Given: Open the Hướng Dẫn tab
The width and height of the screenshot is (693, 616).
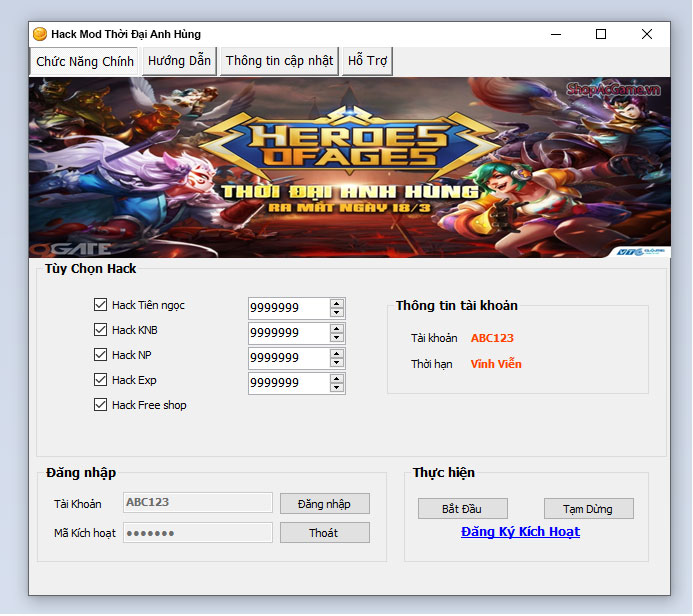Looking at the screenshot, I should tap(179, 61).
